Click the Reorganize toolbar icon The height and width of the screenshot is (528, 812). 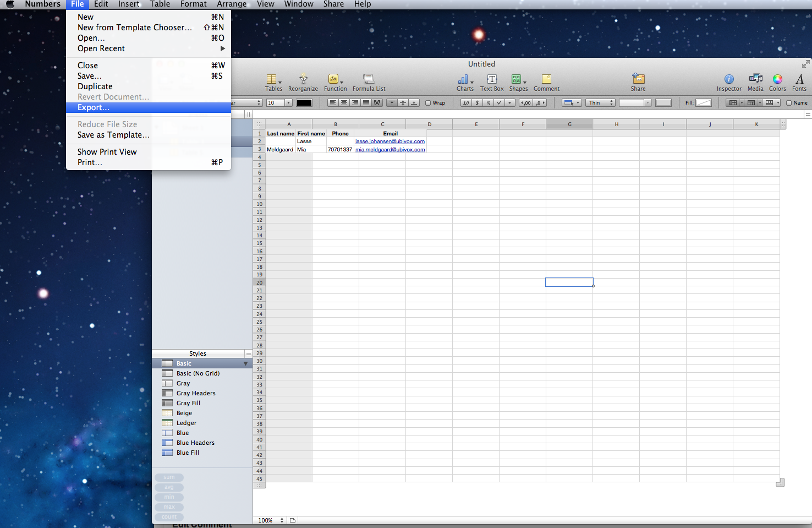pyautogui.click(x=303, y=83)
